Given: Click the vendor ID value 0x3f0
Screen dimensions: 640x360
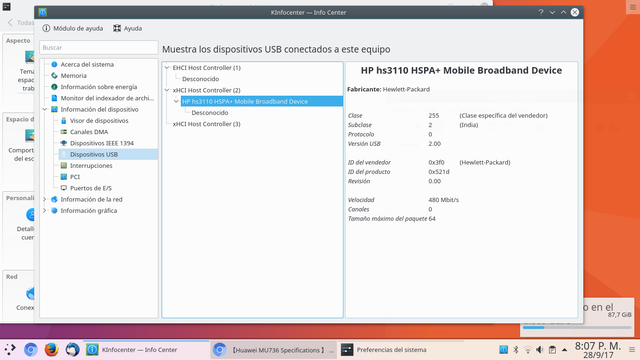Looking at the screenshot, I should [x=436, y=162].
